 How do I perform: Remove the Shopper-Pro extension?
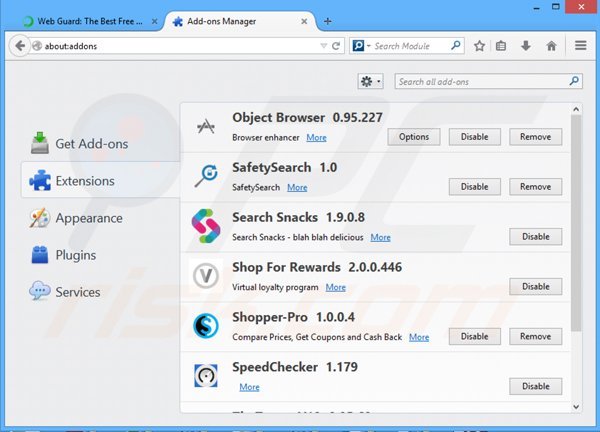pos(535,336)
